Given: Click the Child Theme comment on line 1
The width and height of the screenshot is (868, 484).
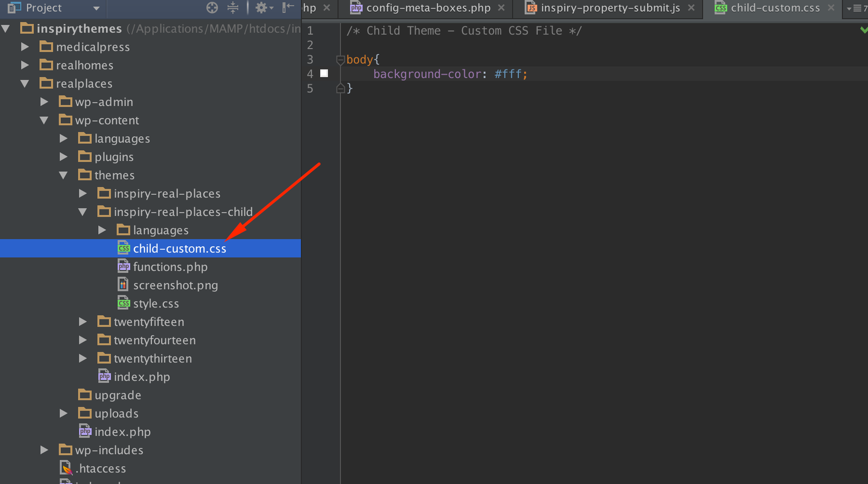Looking at the screenshot, I should point(464,31).
